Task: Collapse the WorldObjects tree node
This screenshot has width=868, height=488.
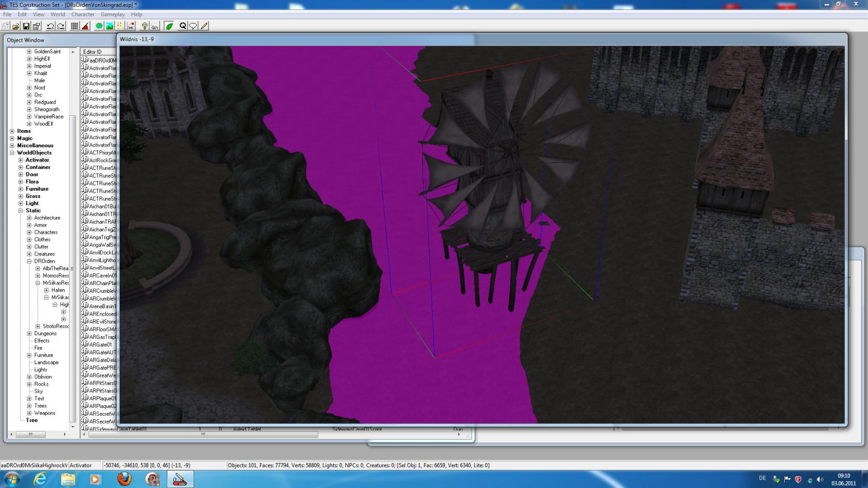Action: pos(12,153)
